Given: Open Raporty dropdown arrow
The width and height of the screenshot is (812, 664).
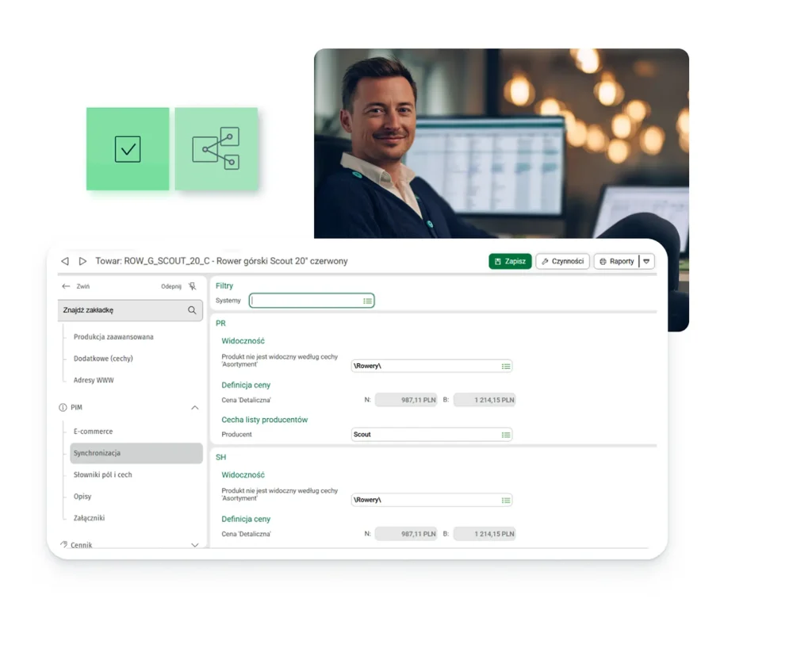Looking at the screenshot, I should click(647, 262).
